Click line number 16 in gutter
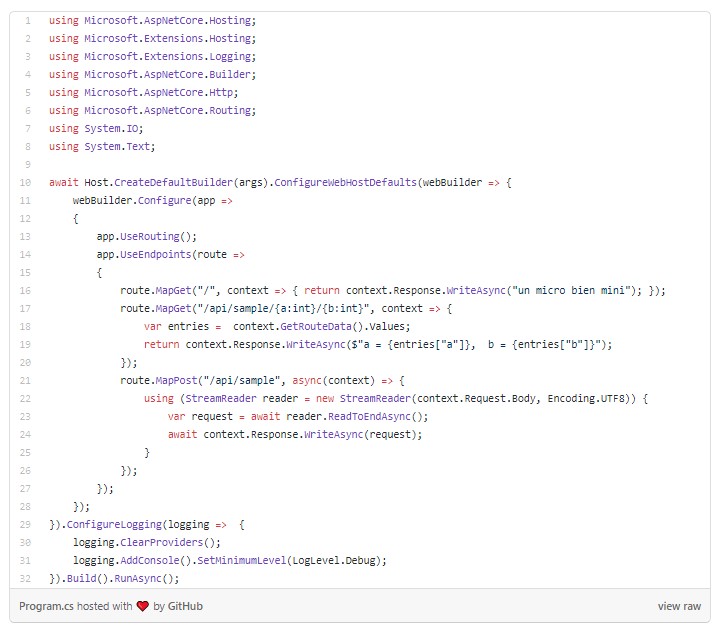This screenshot has height=631, width=717. tap(25, 291)
